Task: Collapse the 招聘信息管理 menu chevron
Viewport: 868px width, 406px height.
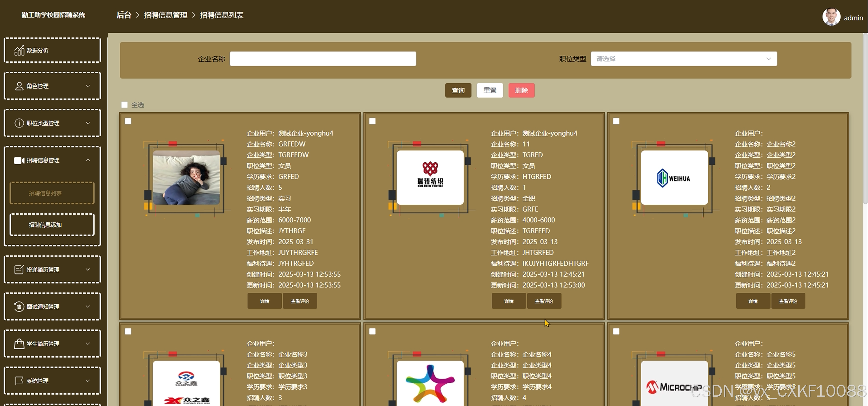Action: 88,160
